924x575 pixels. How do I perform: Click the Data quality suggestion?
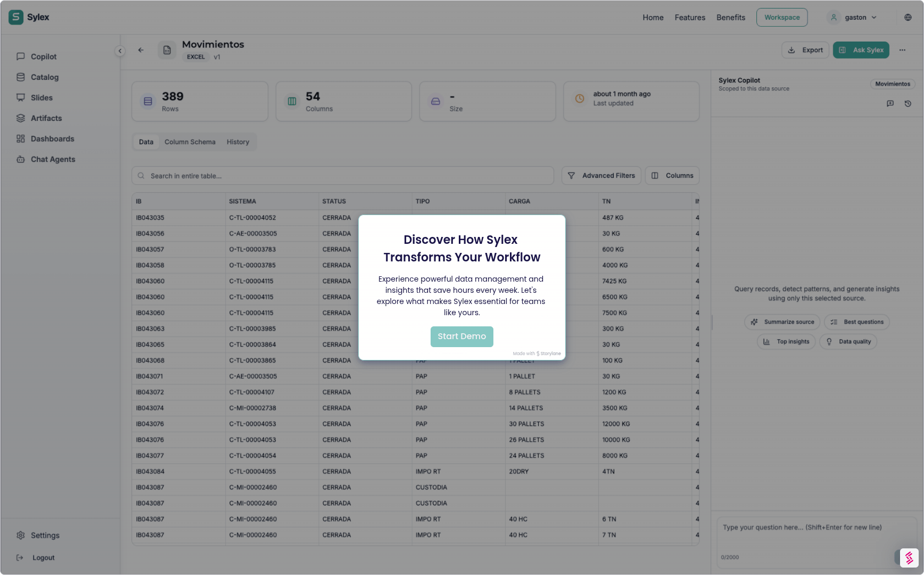point(848,342)
